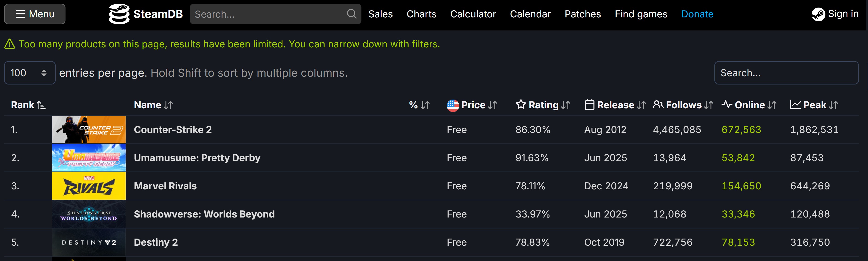Open the hamburger Menu button

(x=35, y=14)
